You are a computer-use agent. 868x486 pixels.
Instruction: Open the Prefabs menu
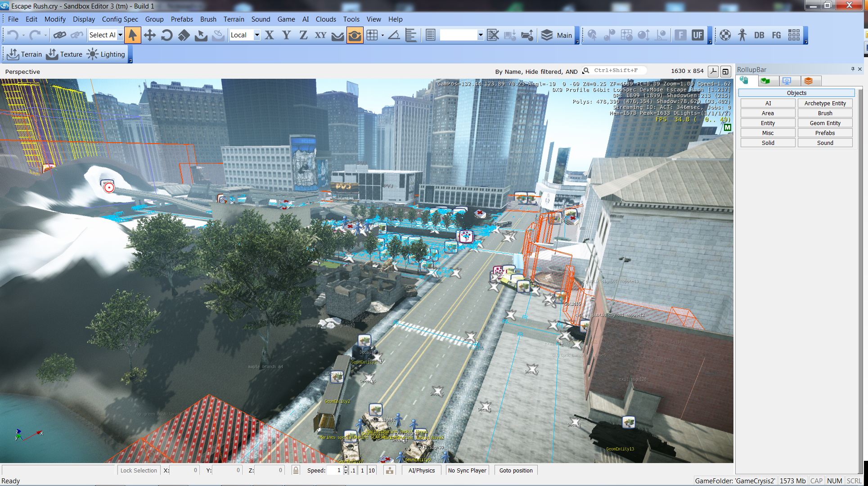coord(182,19)
